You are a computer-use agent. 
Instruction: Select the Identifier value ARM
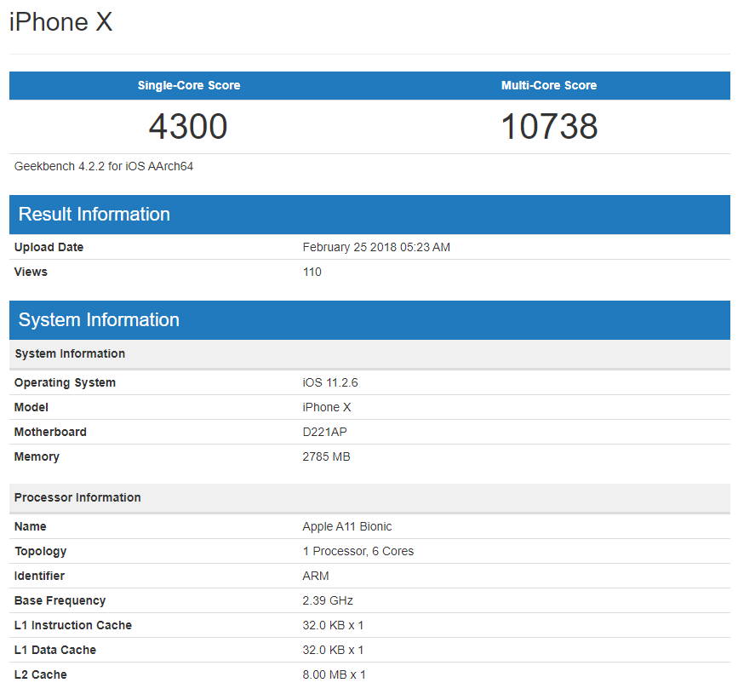(x=315, y=576)
